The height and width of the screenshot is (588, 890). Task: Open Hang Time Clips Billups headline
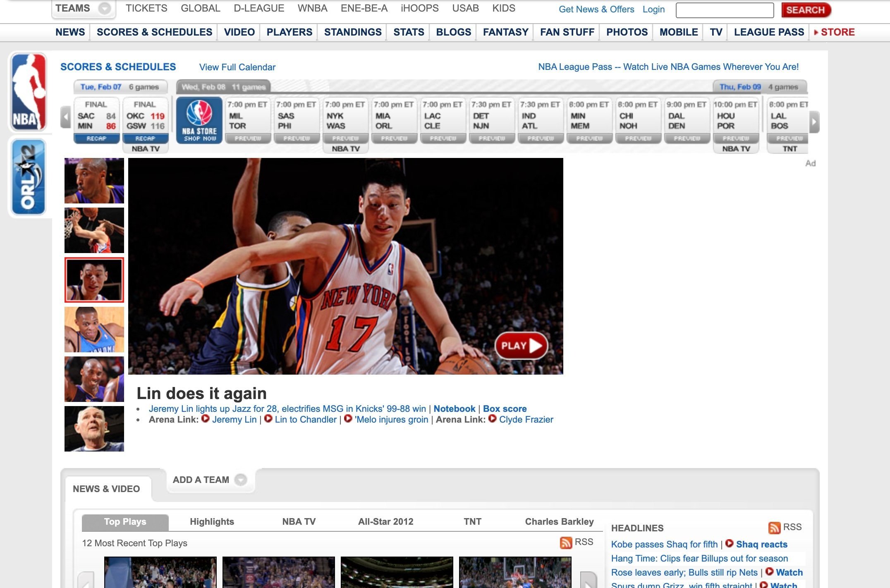[x=699, y=558]
